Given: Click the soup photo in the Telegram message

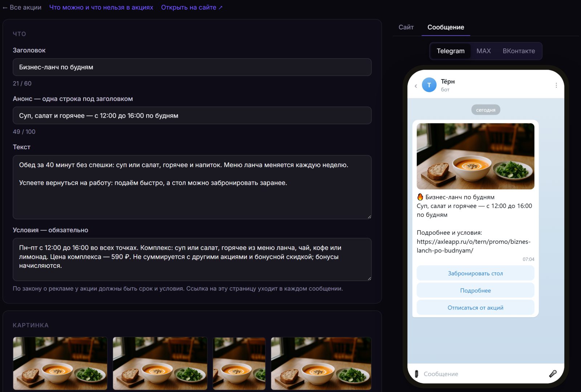Looking at the screenshot, I should point(475,156).
